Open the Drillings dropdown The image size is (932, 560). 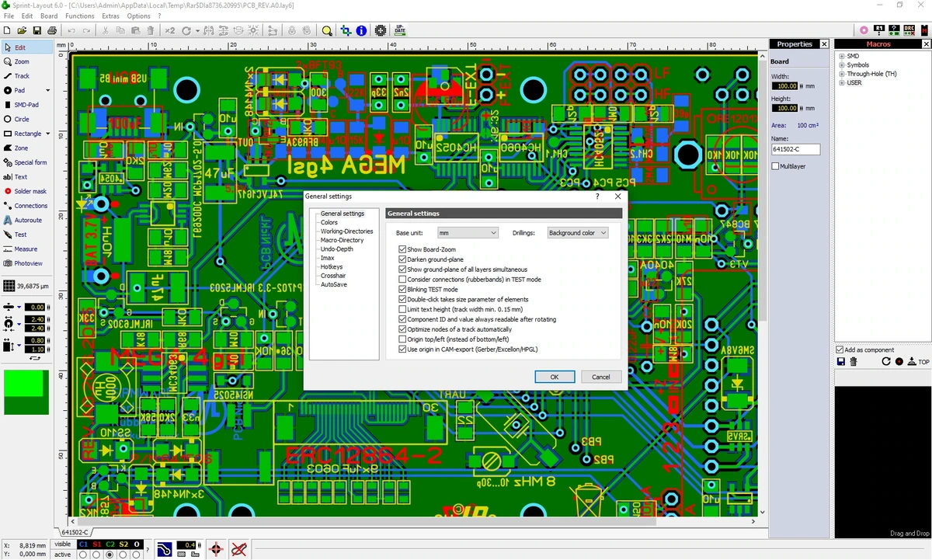pos(577,233)
